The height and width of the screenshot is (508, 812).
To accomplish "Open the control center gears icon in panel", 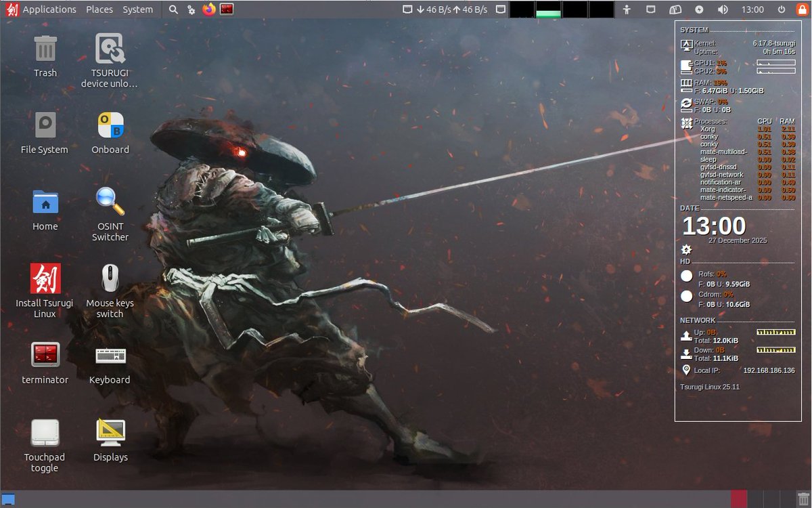I will 191,9.
